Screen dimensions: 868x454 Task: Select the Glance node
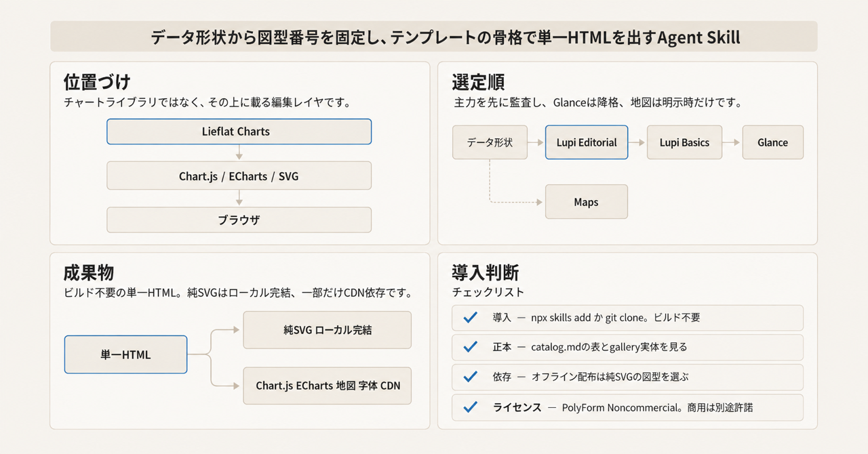click(773, 142)
